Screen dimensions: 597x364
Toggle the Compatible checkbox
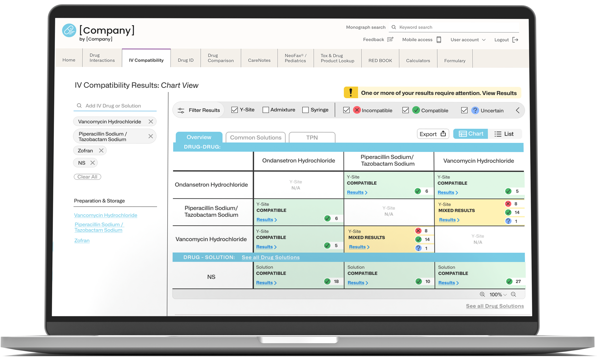[x=405, y=110]
